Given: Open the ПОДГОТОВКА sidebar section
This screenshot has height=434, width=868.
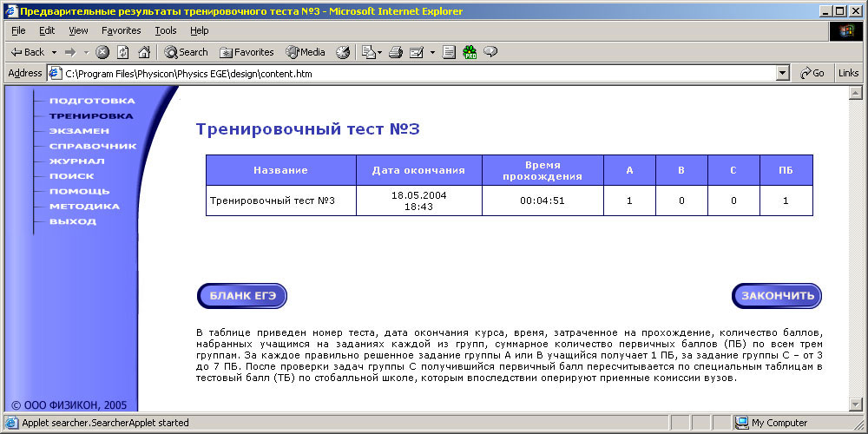Looking at the screenshot, I should pyautogui.click(x=93, y=101).
